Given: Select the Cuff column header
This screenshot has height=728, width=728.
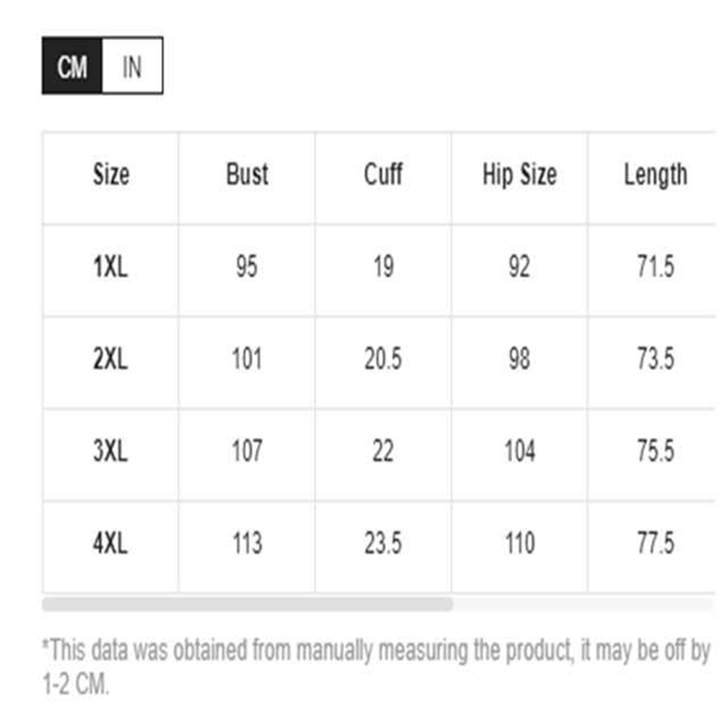Looking at the screenshot, I should (383, 175).
